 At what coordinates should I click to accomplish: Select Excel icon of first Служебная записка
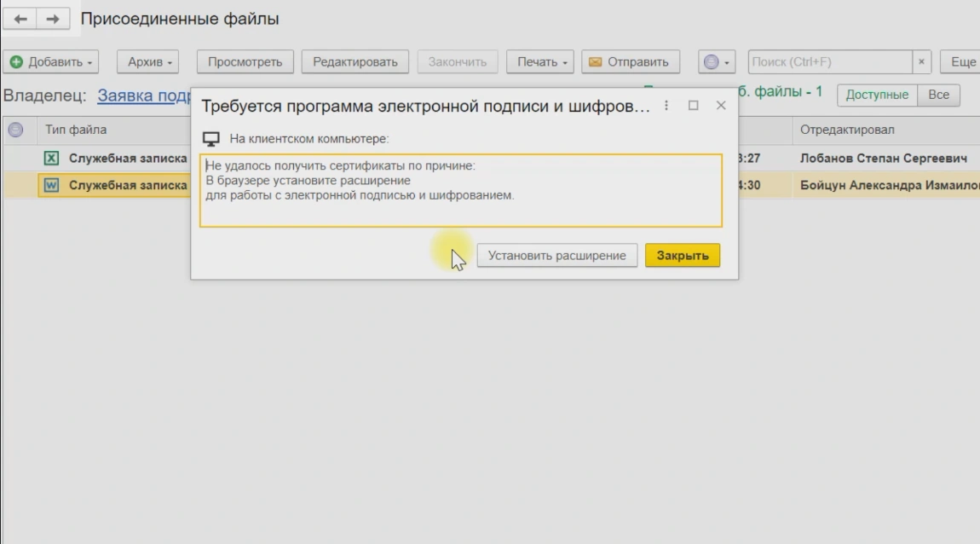(51, 159)
